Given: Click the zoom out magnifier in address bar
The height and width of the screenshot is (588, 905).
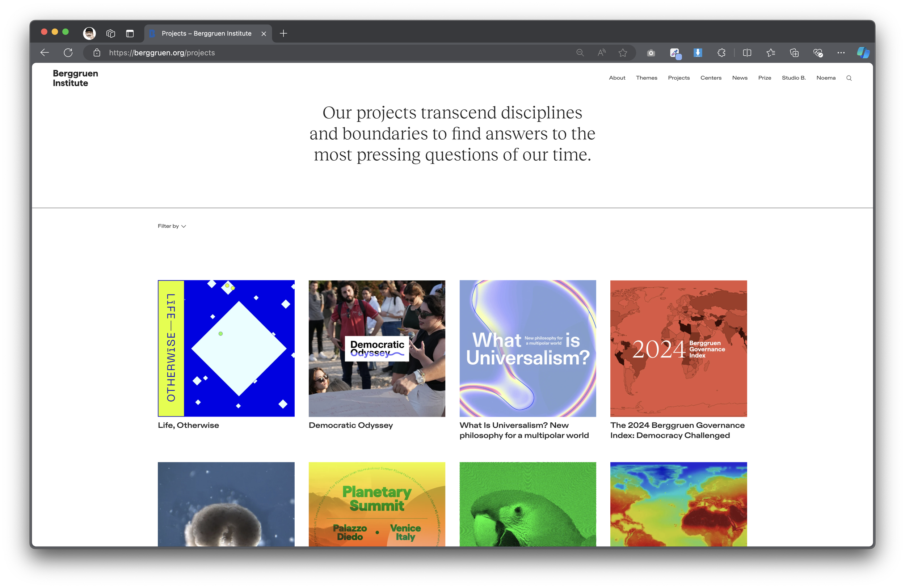Looking at the screenshot, I should pyautogui.click(x=580, y=53).
